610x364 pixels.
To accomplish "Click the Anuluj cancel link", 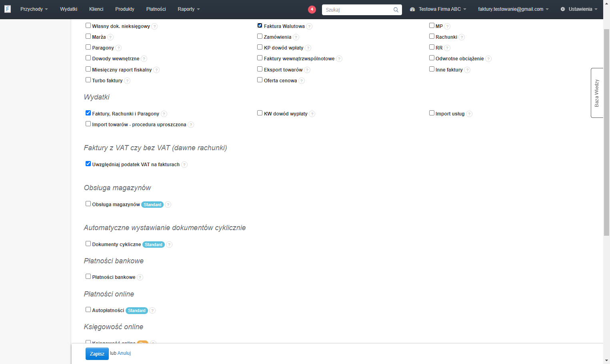I will tap(124, 353).
